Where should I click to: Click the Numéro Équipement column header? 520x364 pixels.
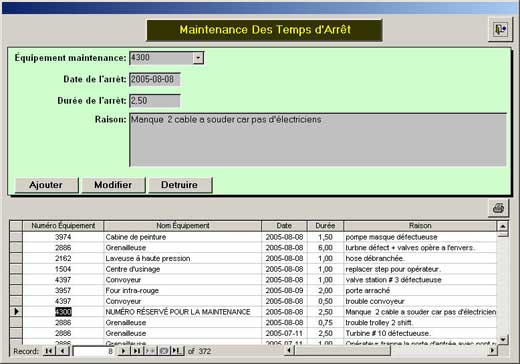63,226
